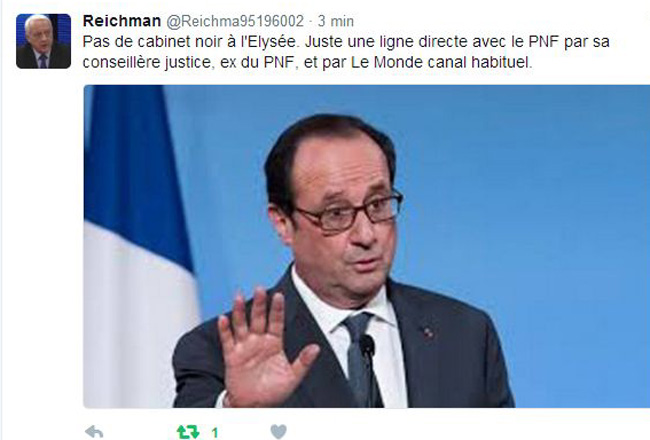Viewport: 650px width, 440px height.
Task: Retweet using the green arrows icon
Action: pyautogui.click(x=188, y=432)
